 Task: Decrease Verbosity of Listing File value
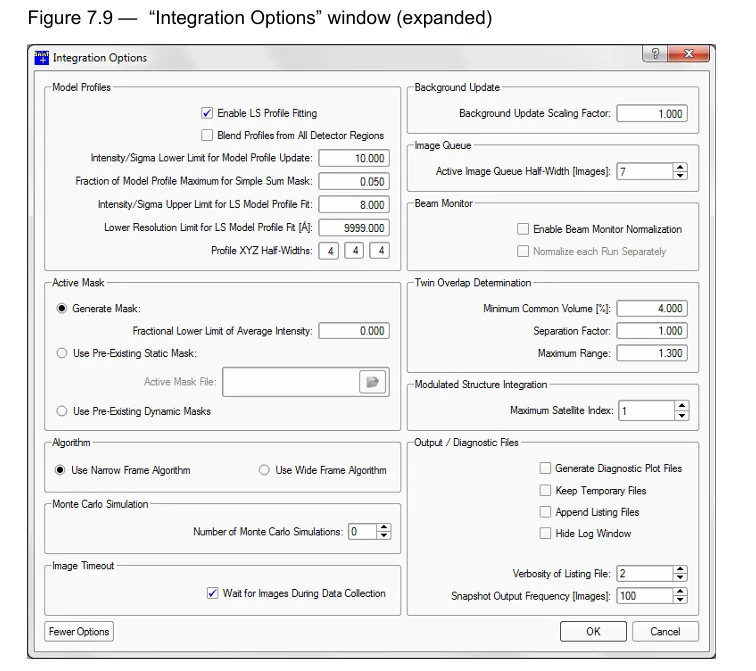point(681,577)
